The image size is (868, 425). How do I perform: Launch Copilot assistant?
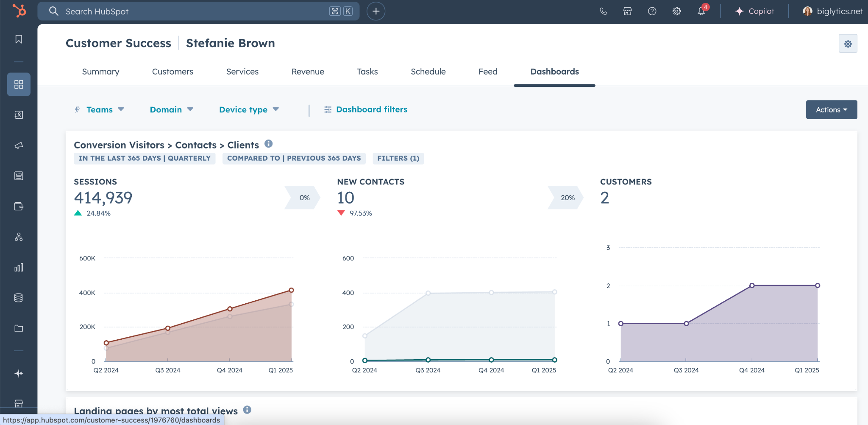click(755, 11)
